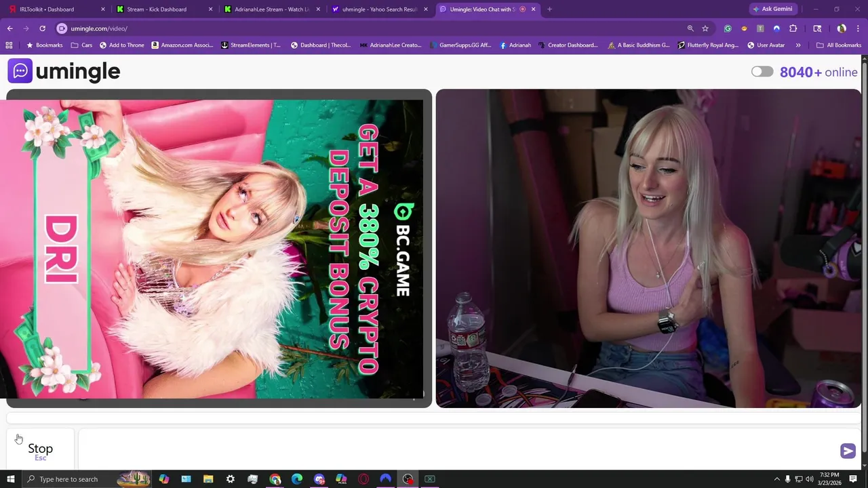
Task: Open File Explorer from the taskbar
Action: [x=208, y=479]
